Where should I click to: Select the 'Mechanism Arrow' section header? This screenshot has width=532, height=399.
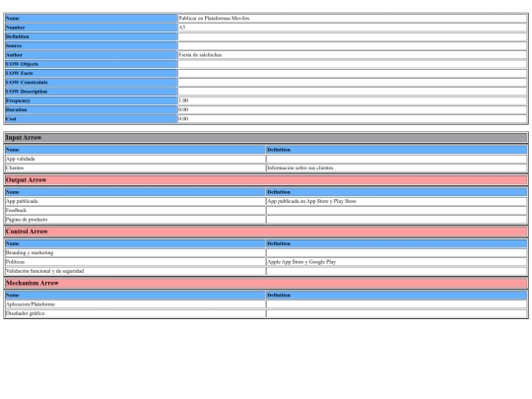[x=266, y=284]
